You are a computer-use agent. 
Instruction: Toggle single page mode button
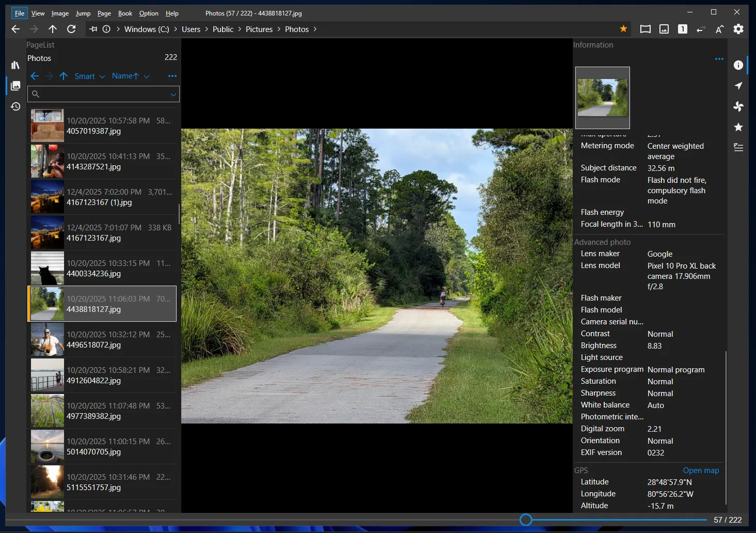(x=683, y=29)
